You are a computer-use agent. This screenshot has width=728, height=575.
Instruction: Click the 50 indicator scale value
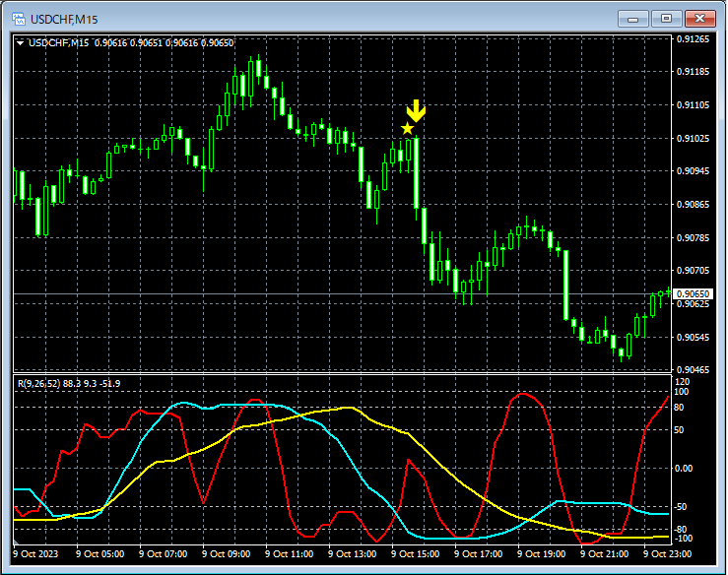point(679,429)
